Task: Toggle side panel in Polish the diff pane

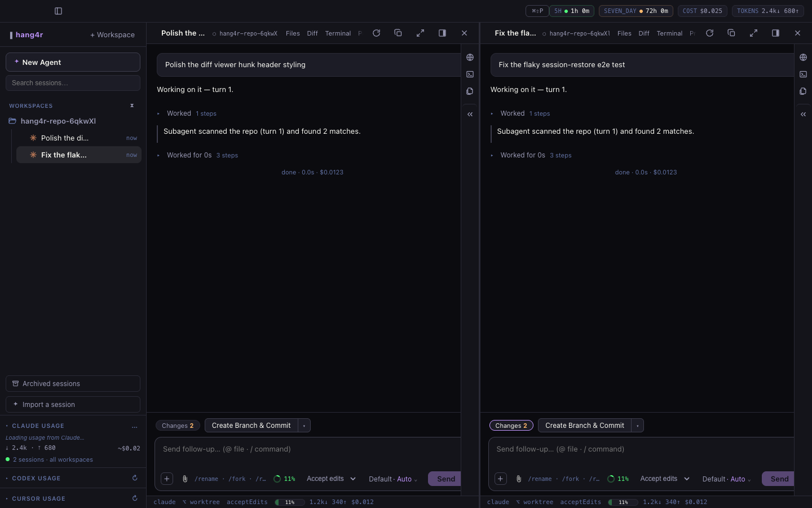Action: click(x=442, y=33)
